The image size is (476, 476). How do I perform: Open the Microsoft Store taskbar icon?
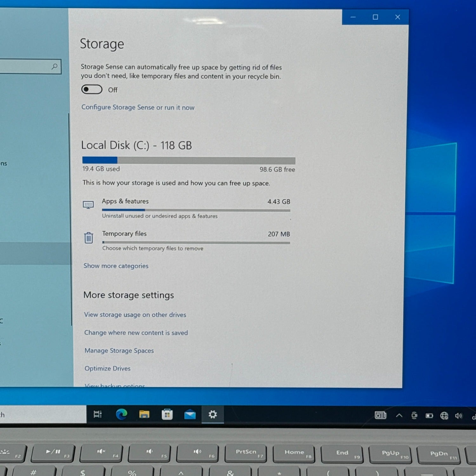(x=167, y=414)
